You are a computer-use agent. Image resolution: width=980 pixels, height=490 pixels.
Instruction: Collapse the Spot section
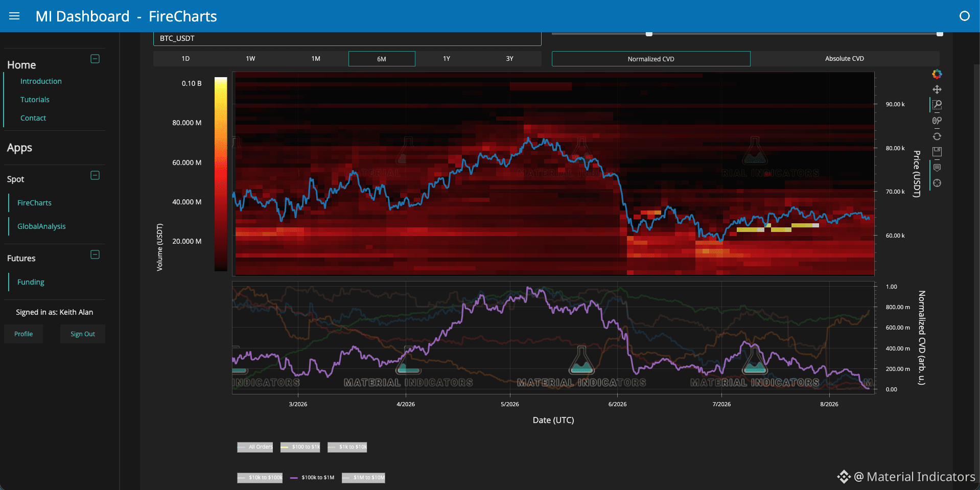click(95, 175)
